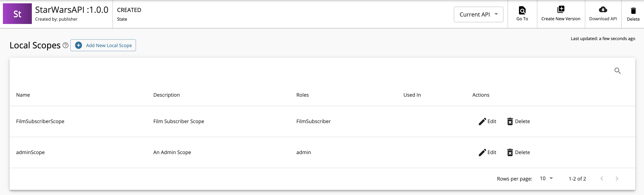Open the rows per page dropdown
Image resolution: width=644 pixels, height=195 pixels.
pyautogui.click(x=546, y=178)
